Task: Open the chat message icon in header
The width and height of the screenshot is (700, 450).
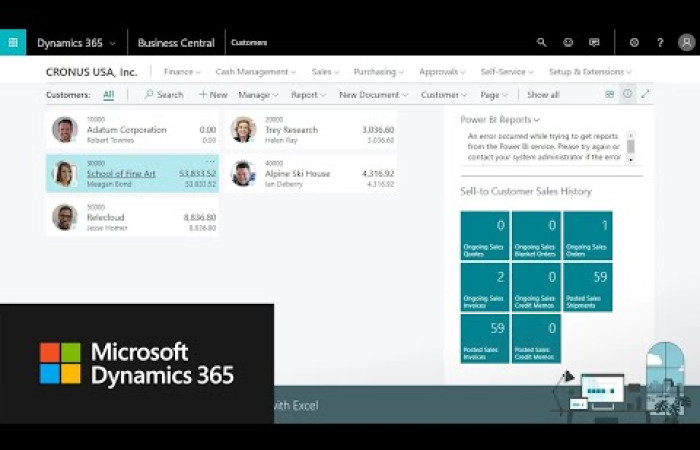Action: coord(594,42)
